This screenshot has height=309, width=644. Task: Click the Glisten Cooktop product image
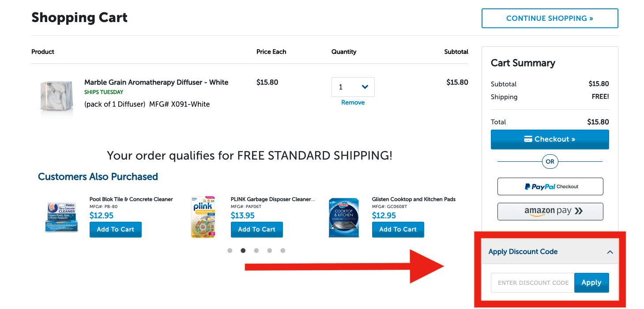pos(343,217)
